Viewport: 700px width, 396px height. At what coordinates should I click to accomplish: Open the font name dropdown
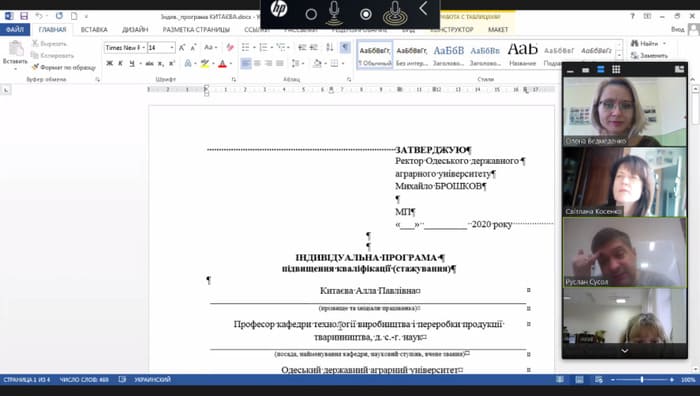(x=125, y=47)
